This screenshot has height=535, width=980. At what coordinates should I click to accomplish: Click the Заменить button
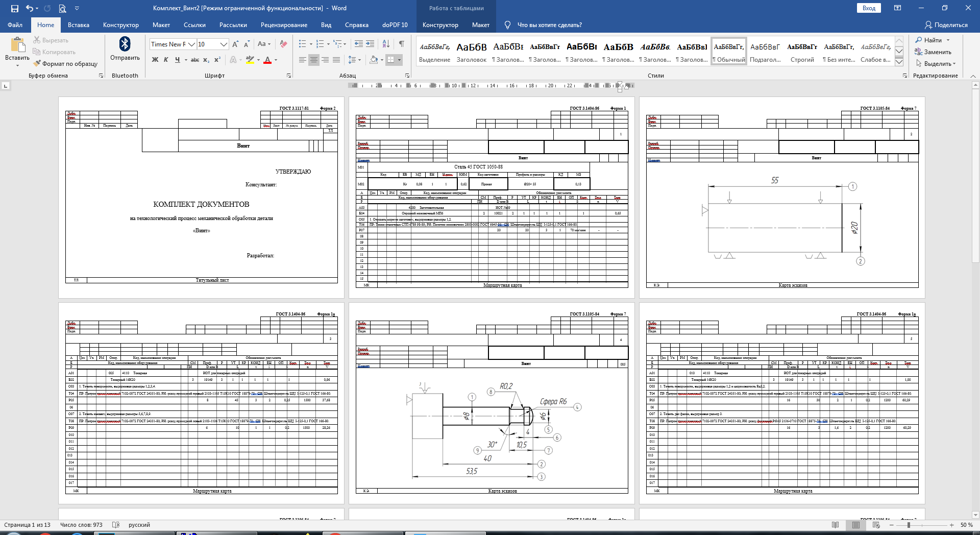933,52
